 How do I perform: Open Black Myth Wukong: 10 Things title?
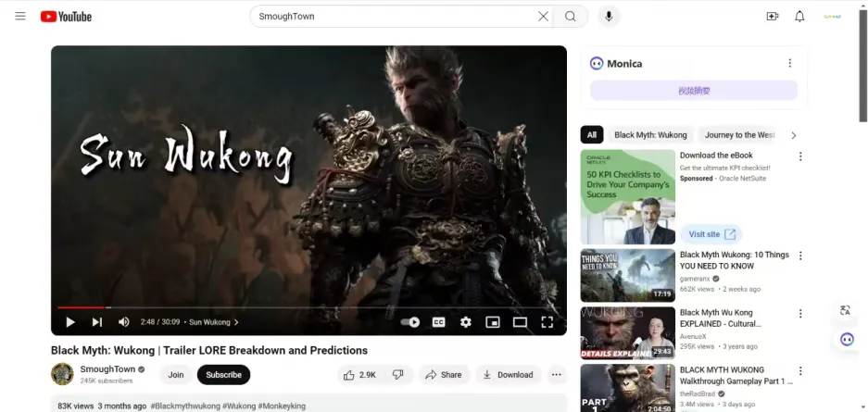pyautogui.click(x=734, y=260)
